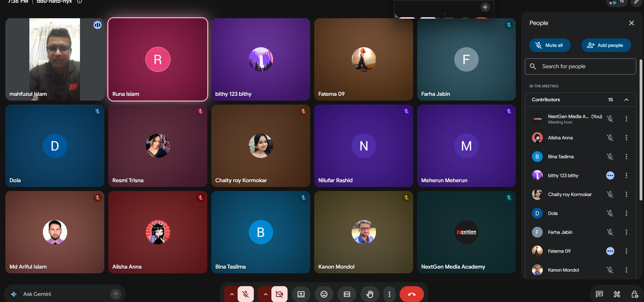Toggle the camera off button
Viewport: 644px width, 302px height.
(x=279, y=294)
